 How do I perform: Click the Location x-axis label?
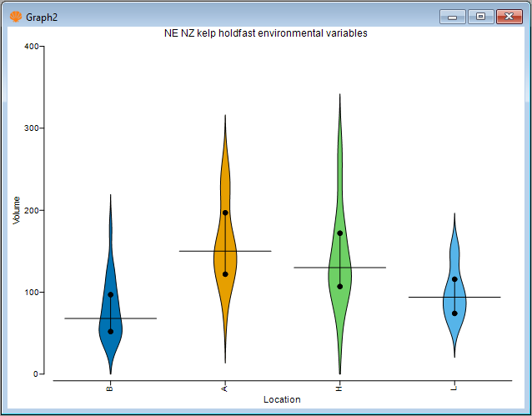[x=282, y=399]
